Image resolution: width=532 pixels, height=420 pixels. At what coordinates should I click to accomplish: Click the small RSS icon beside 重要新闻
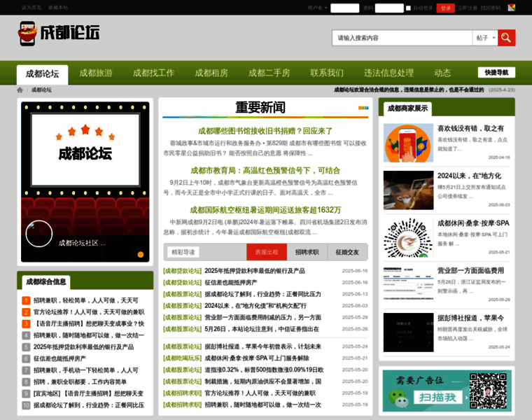pos(363,108)
